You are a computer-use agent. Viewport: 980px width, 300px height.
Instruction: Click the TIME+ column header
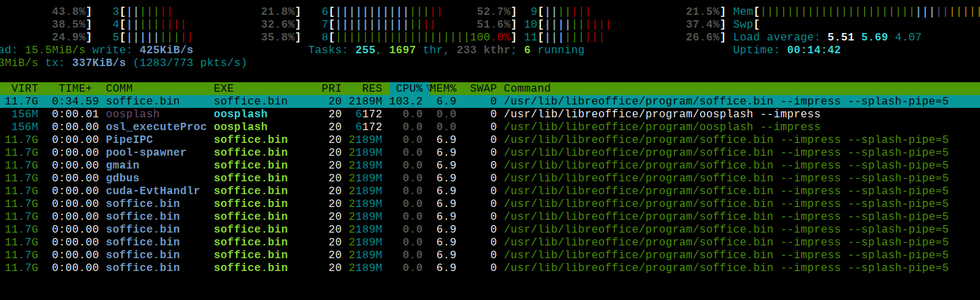(75, 88)
